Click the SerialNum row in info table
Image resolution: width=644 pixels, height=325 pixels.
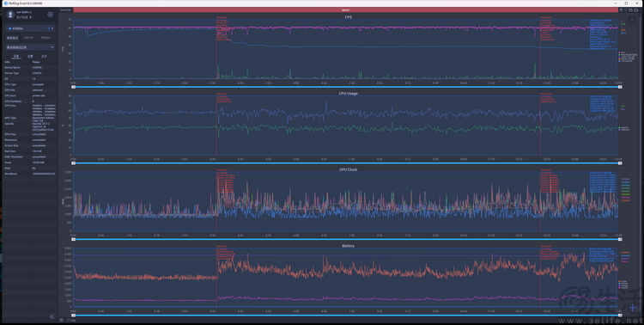[30, 174]
